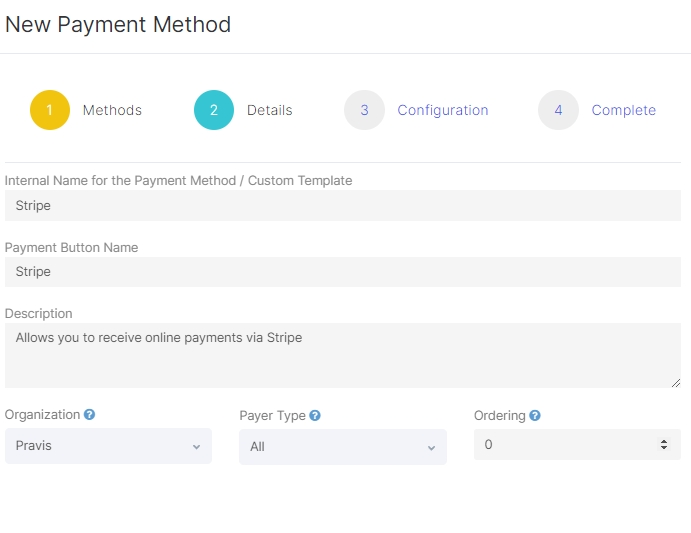Click the Ordering number stepper arrows
691x533 pixels.
(664, 445)
